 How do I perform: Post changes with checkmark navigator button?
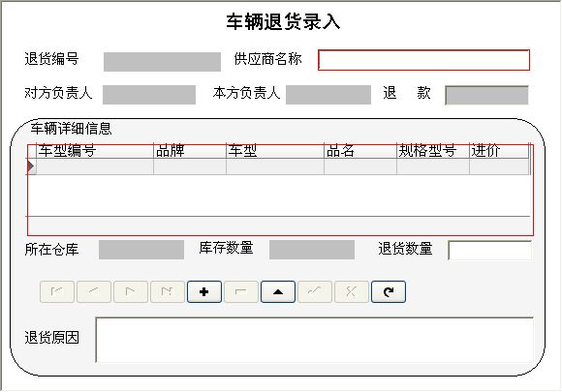click(315, 291)
